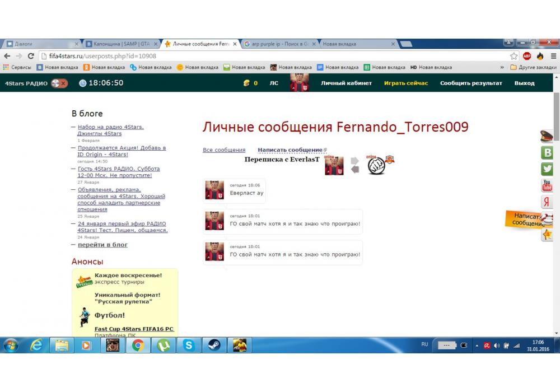Open the RU language selector
560x392 pixels.
(x=424, y=345)
